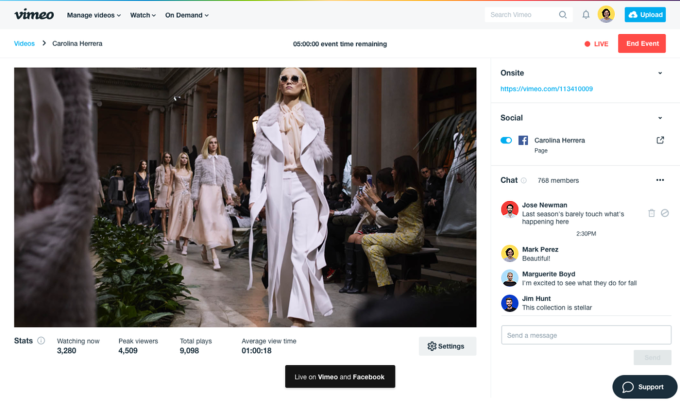The height and width of the screenshot is (401, 680).
Task: Click the Peak viewers value 4,509
Action: pyautogui.click(x=128, y=351)
